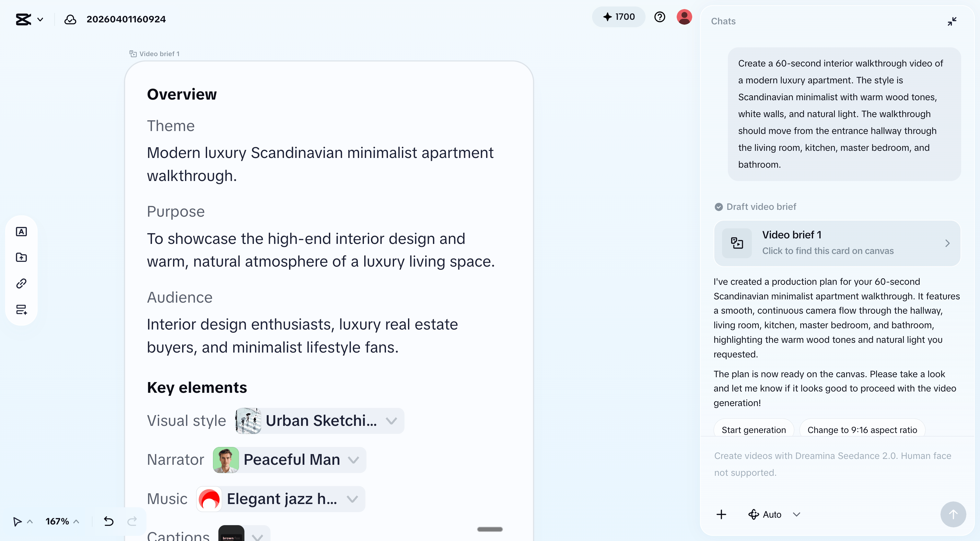The image size is (980, 541).
Task: Select the text tool in left sidebar
Action: click(x=21, y=232)
